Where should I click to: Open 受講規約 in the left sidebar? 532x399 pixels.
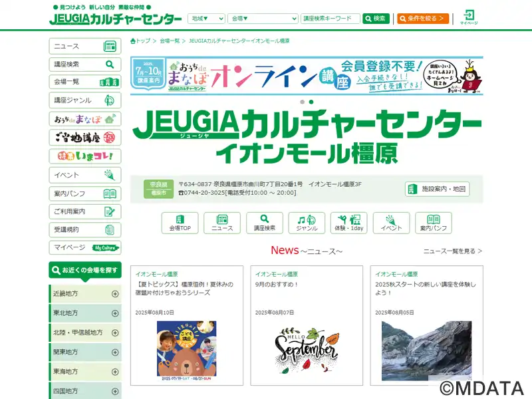(85, 229)
